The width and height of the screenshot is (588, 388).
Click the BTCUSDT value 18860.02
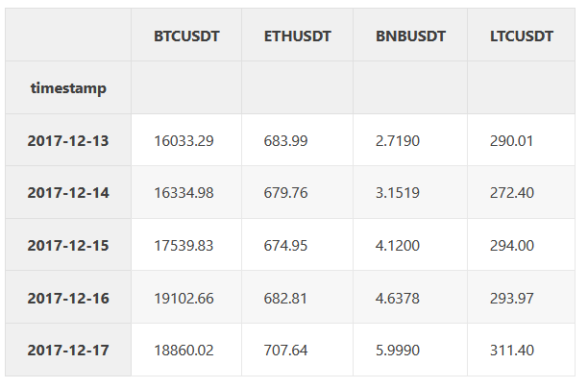point(184,350)
